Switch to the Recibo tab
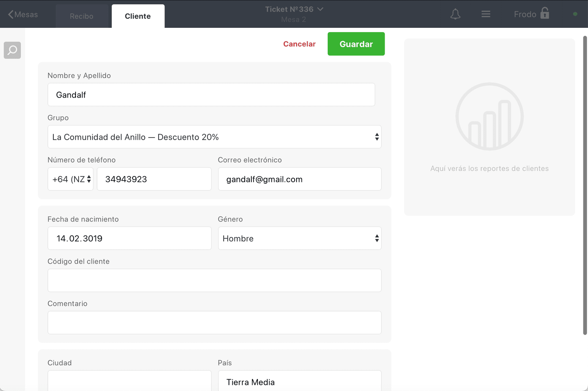 tap(81, 16)
